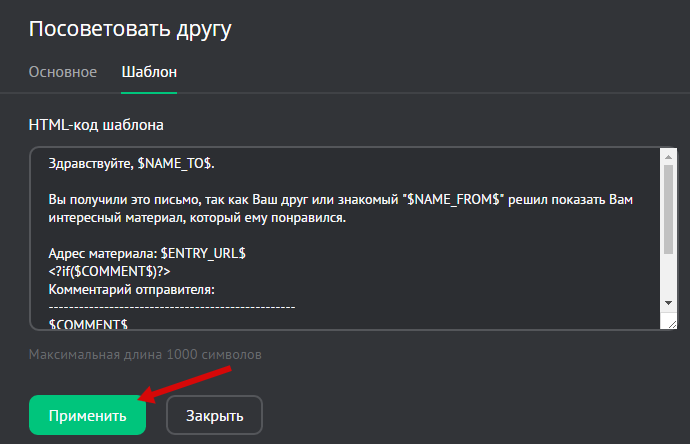Screen dimensions: 690x444
Task: Click the textarea scrollbar down arrow
Action: tap(668, 303)
